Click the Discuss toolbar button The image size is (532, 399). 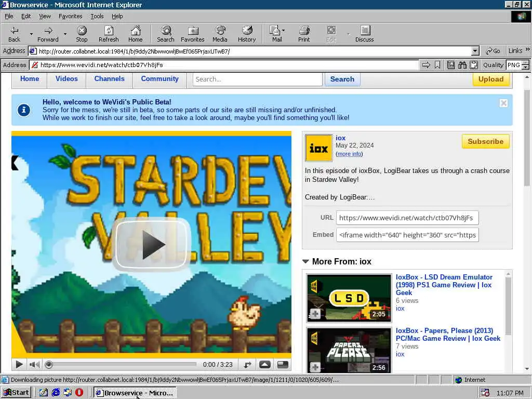[365, 34]
